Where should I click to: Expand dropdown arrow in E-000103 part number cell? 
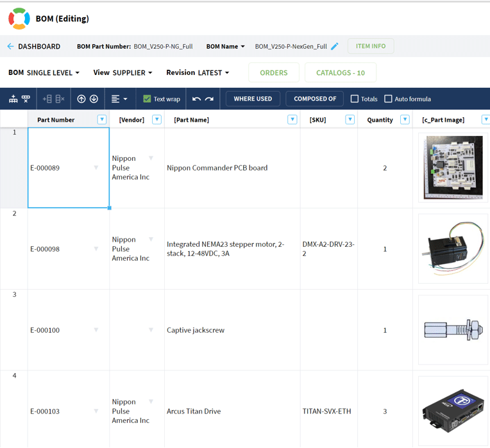click(96, 411)
